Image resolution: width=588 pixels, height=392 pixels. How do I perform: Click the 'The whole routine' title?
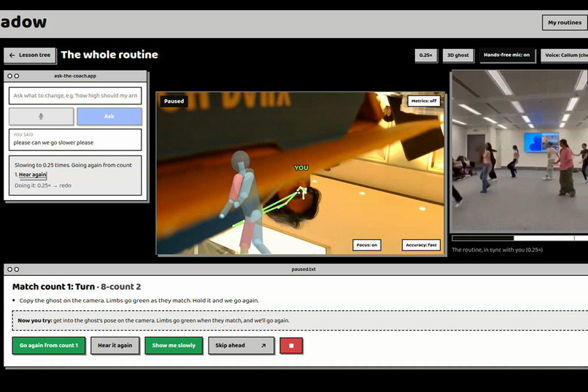(x=109, y=55)
